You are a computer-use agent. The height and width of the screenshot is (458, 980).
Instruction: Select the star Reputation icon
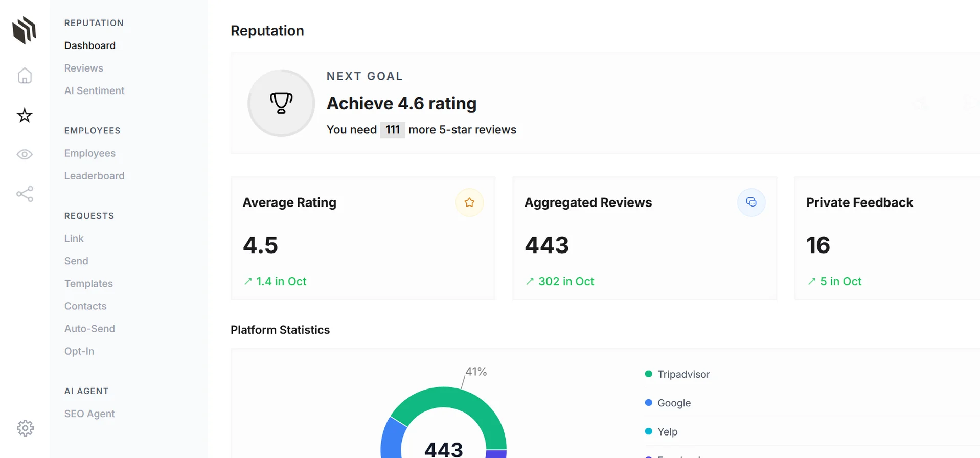tap(25, 116)
